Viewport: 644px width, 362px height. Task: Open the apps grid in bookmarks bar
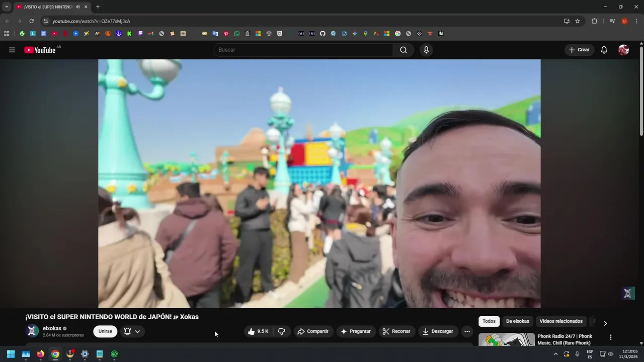7,34
